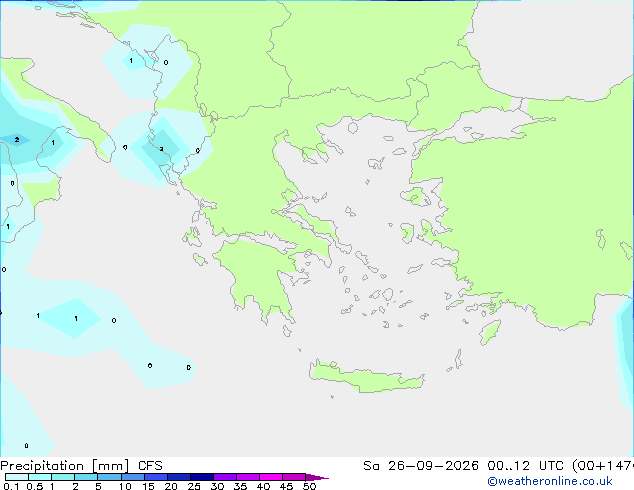
Task: Click the island of Rhodes on the map
Action: 490,332
